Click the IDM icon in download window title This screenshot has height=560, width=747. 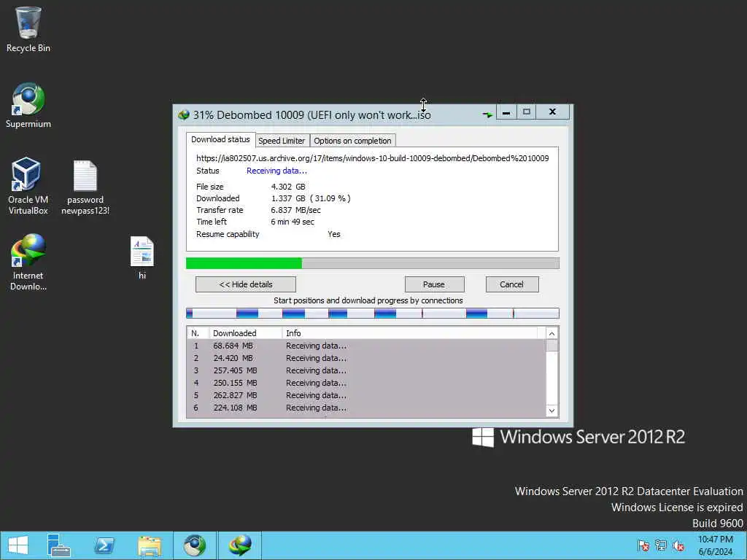(183, 114)
